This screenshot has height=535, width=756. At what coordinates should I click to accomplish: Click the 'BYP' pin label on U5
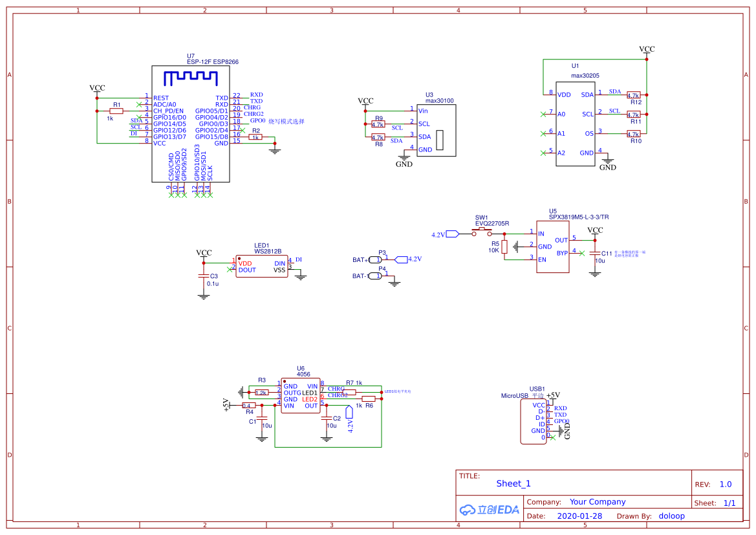562,254
